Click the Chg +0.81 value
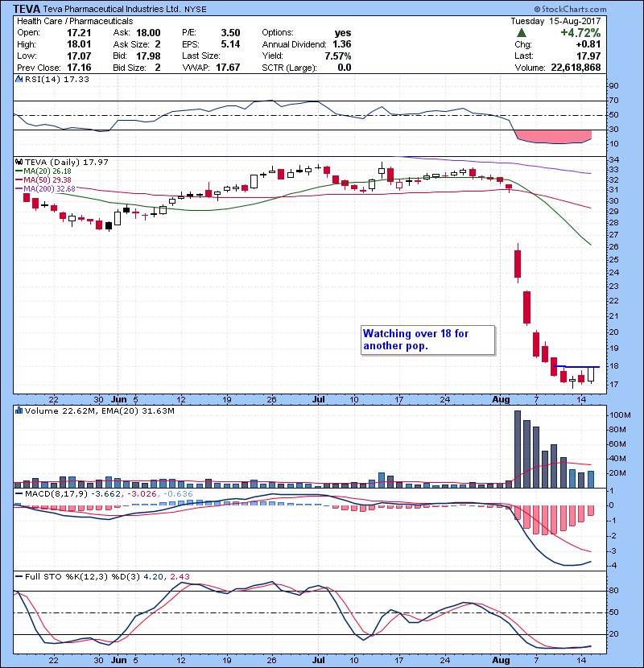Viewport: 644px width, 668px height. pos(588,44)
